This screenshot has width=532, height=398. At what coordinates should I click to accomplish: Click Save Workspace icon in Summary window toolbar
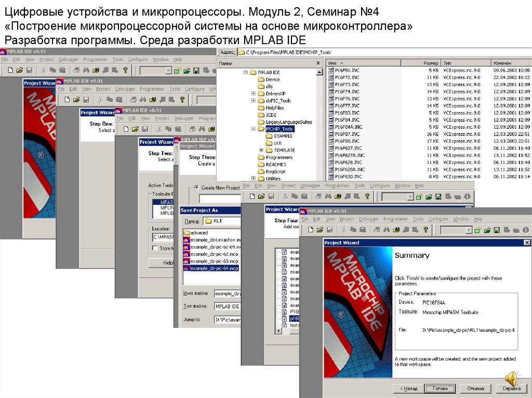click(x=497, y=230)
